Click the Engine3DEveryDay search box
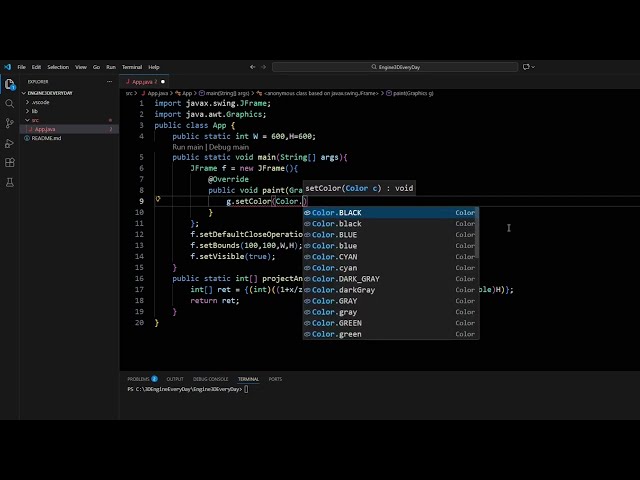The width and height of the screenshot is (640, 480). pyautogui.click(x=395, y=67)
